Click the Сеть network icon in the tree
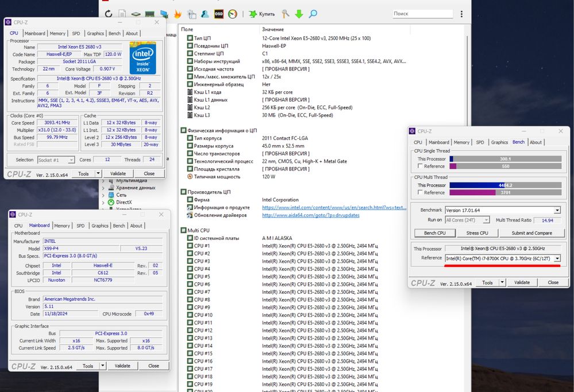Image resolution: width=574 pixels, height=392 pixels. pos(111,195)
